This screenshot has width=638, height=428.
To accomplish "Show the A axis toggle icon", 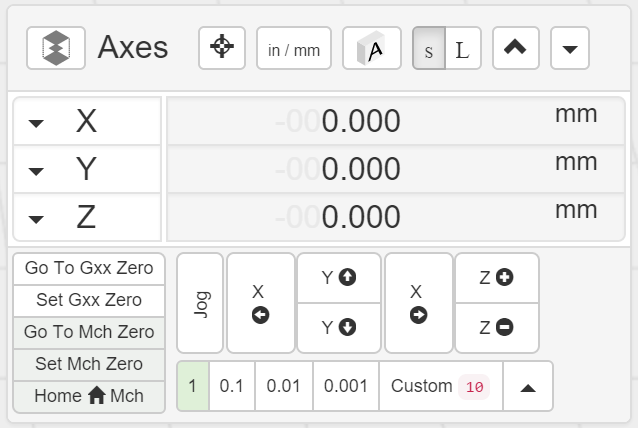I will [x=372, y=48].
